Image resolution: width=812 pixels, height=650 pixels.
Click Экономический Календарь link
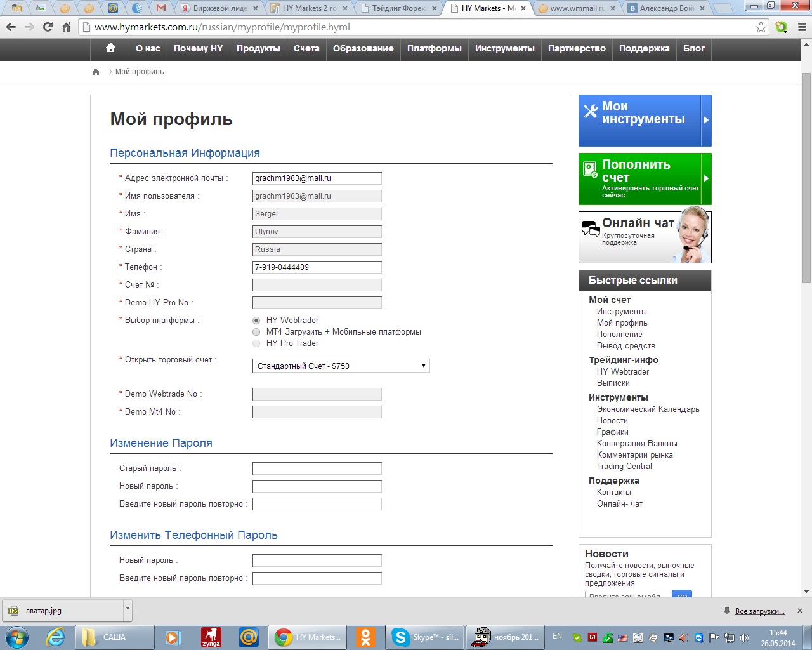[x=648, y=409]
